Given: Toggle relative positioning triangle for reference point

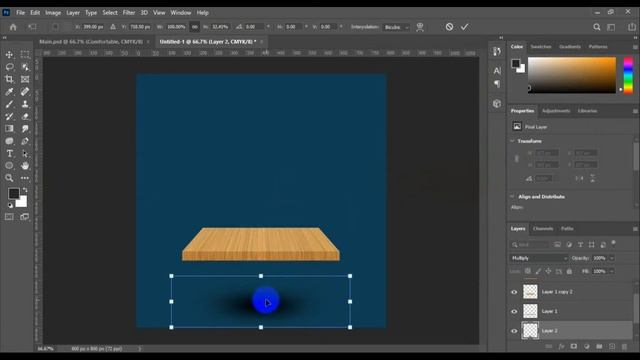Looking at the screenshot, I should tap(113, 27).
